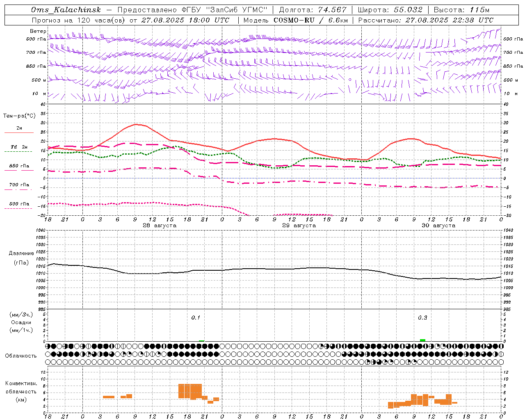The width and height of the screenshot is (525, 420).
Task: Click the station title Oms_Kalachinsk
Action: click(66, 10)
